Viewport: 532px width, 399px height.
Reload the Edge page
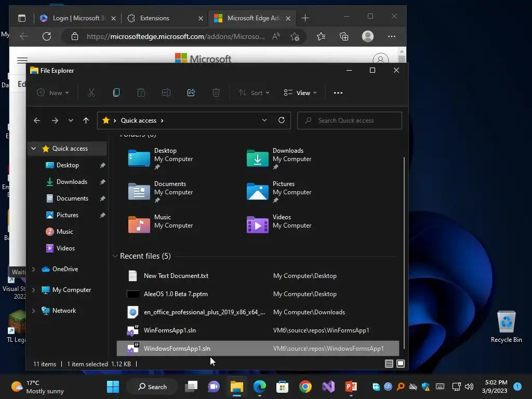coord(47,36)
